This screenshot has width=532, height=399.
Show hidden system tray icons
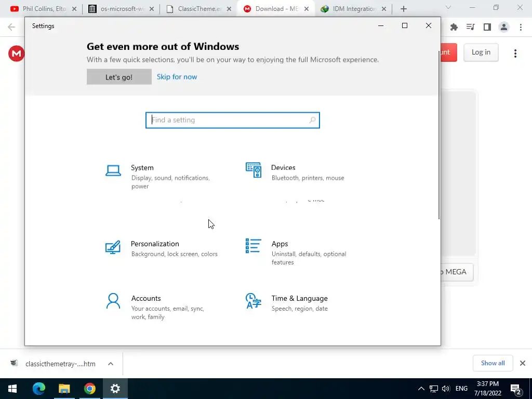(x=421, y=389)
